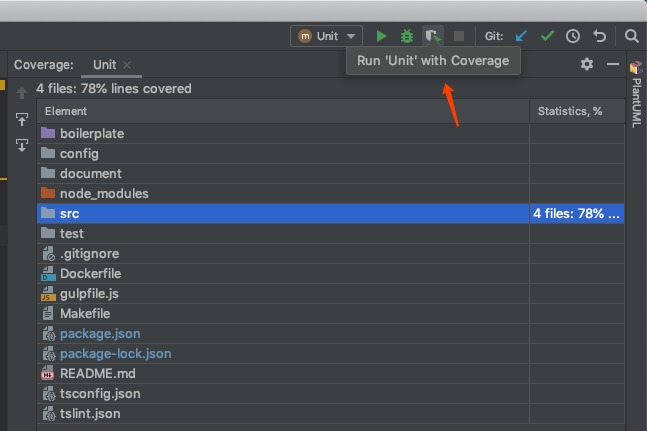This screenshot has width=647, height=431.
Task: Click Git commit green checkmark
Action: pos(547,36)
